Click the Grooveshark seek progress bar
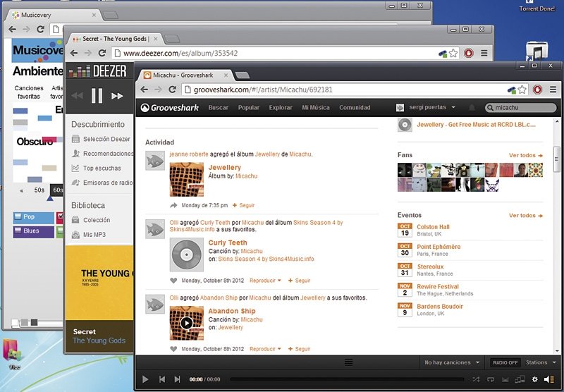 tap(347, 379)
